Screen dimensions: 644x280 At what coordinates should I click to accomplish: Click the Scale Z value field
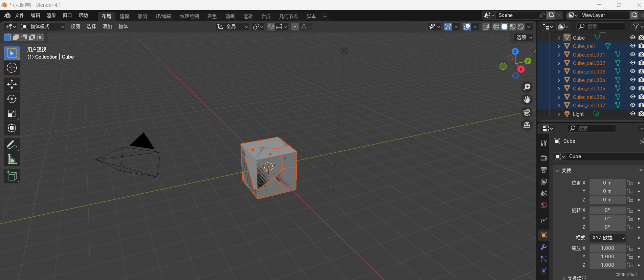point(607,265)
